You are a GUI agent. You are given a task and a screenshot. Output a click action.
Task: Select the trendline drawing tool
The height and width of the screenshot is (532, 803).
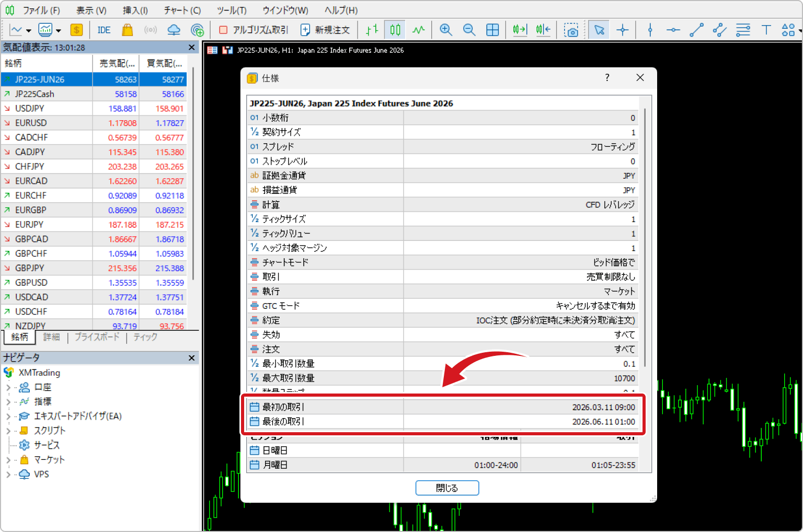click(696, 30)
